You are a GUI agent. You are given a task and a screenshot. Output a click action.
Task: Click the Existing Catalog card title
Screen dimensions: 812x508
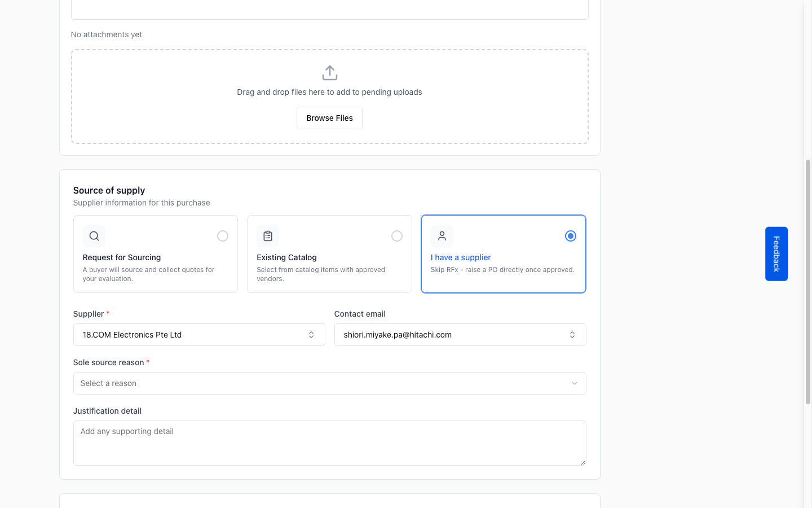point(286,257)
